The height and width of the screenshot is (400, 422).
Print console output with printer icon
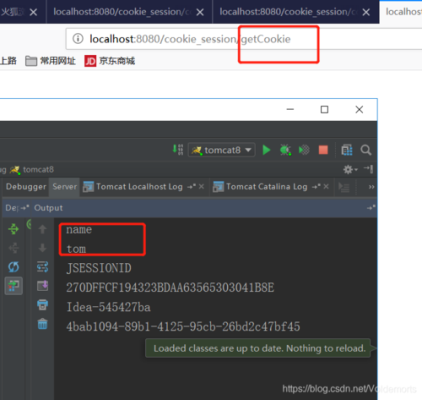point(43,305)
